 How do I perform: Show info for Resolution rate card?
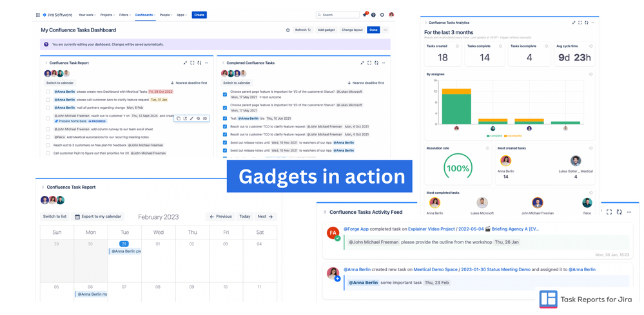pyautogui.click(x=487, y=148)
